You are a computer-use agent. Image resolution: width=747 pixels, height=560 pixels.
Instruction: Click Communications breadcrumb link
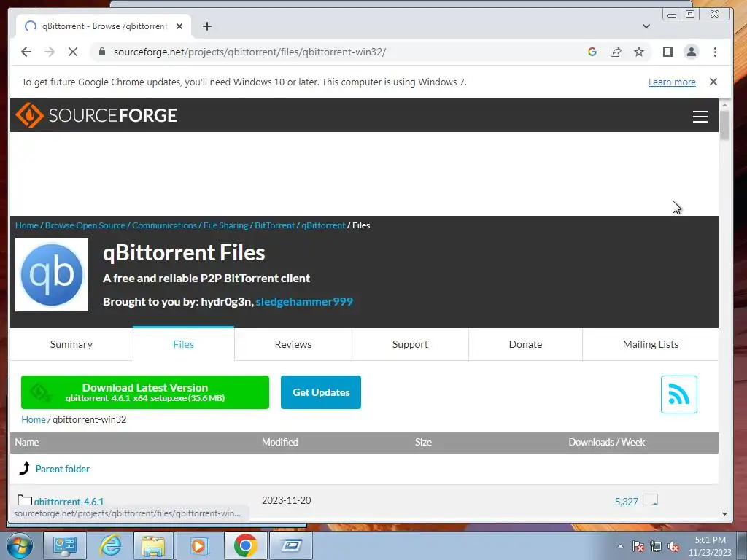pyautogui.click(x=164, y=225)
